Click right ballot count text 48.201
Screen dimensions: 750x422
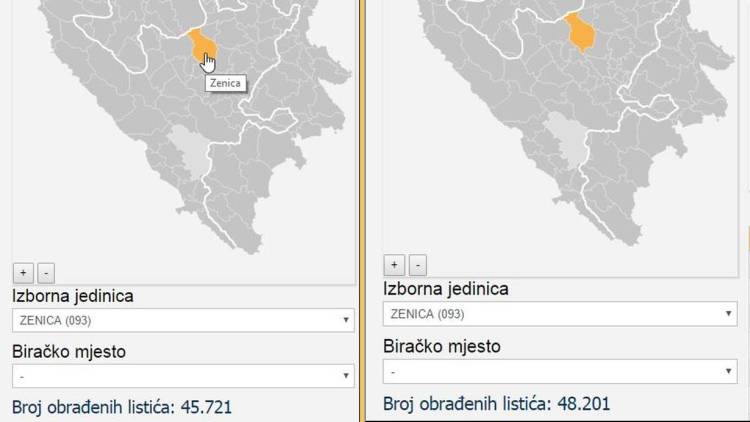click(496, 404)
